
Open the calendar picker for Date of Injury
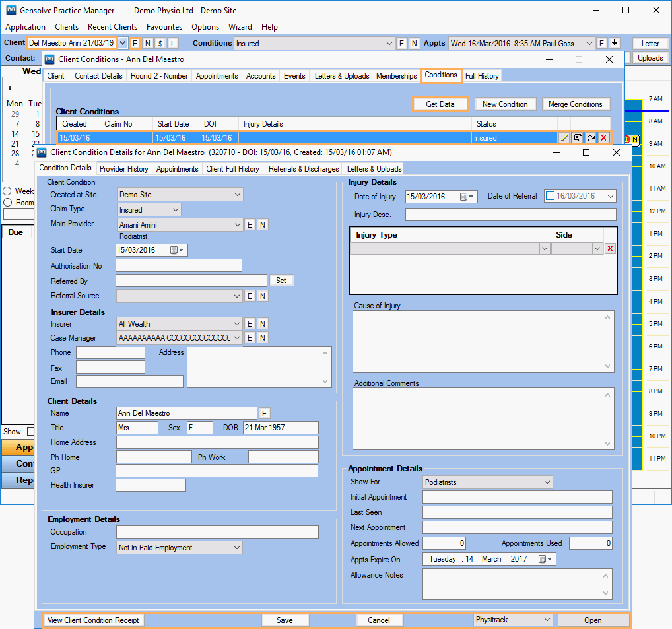(x=464, y=197)
